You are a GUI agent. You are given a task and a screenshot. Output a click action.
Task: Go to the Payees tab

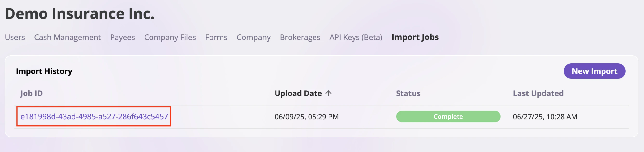click(123, 37)
